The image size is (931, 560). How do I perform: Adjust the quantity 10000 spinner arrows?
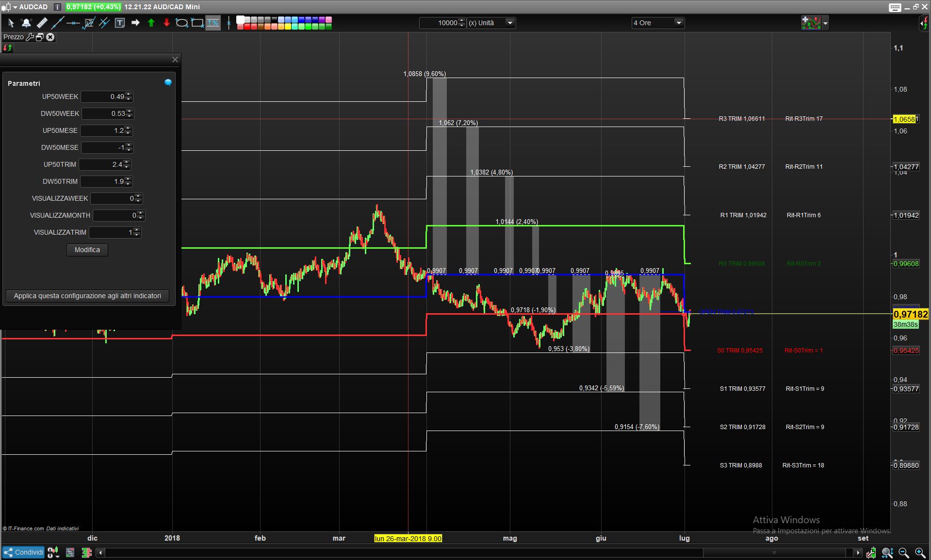coord(462,23)
